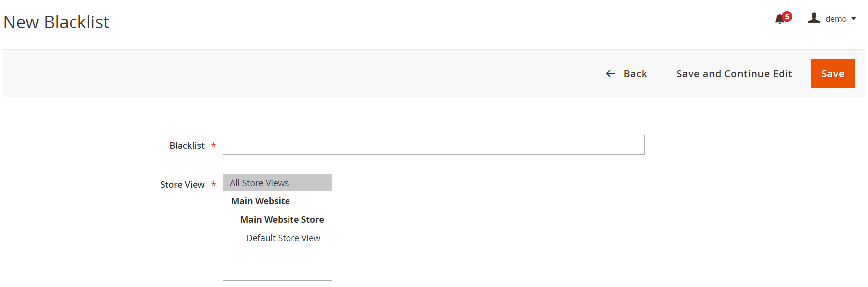The width and height of the screenshot is (868, 287).
Task: Click empty area inside Store View list
Action: pos(277,263)
